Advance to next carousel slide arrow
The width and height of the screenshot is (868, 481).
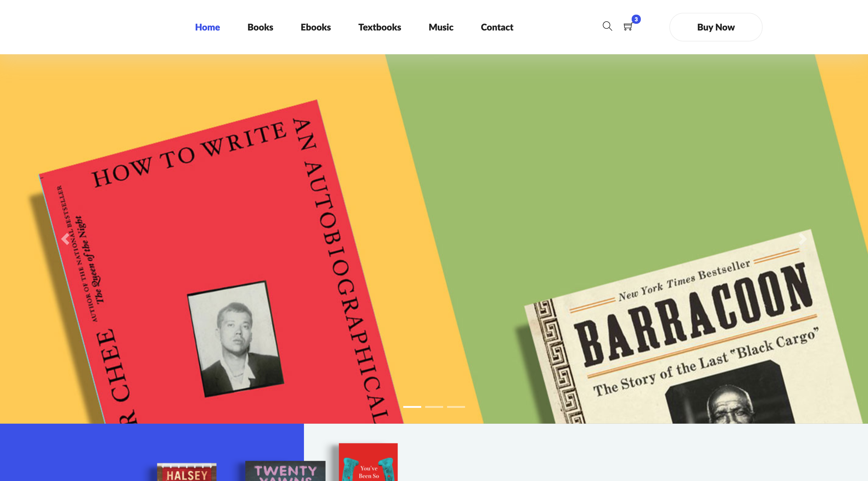click(803, 239)
